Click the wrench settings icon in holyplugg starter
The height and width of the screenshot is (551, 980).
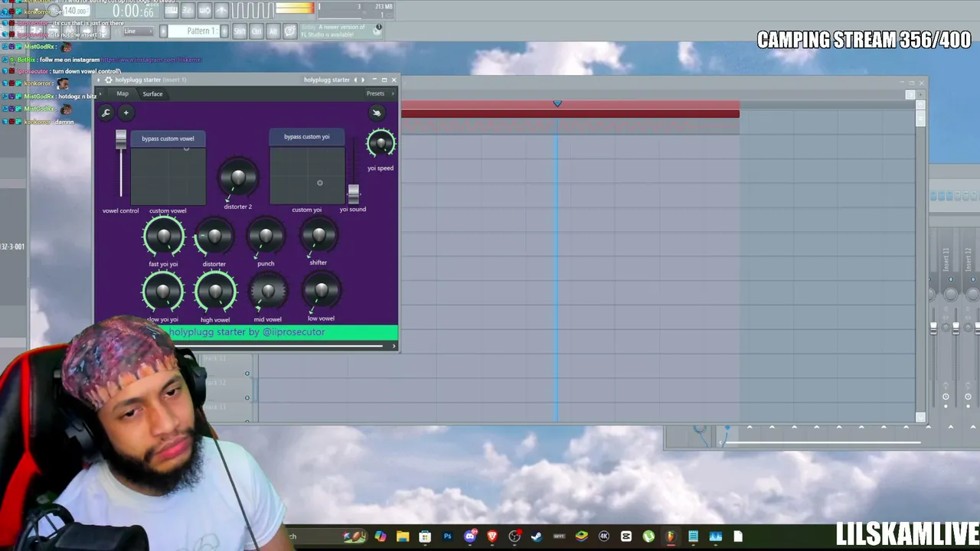click(106, 113)
